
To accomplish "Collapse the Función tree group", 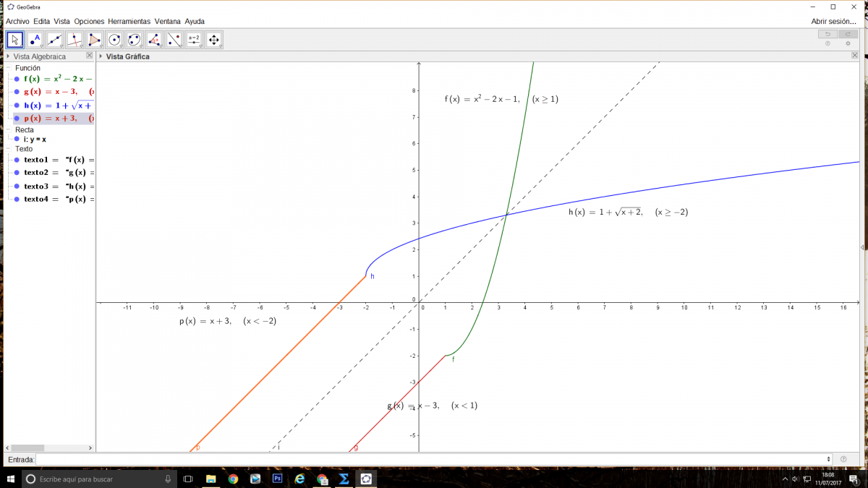I will 9,68.
